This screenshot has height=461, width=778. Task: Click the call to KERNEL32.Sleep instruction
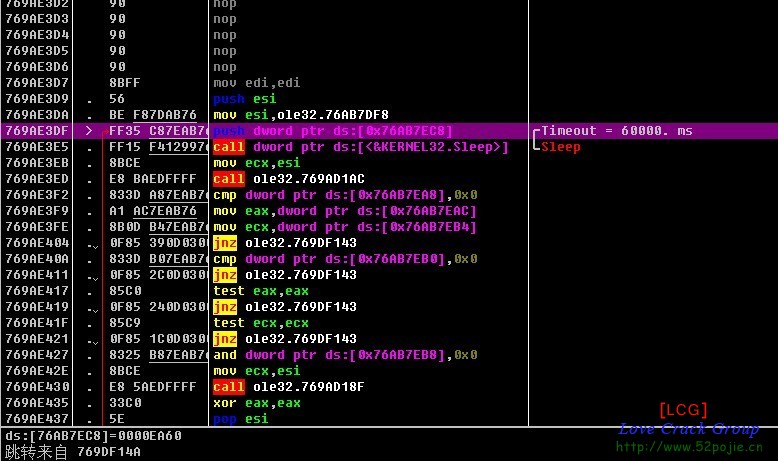point(361,147)
